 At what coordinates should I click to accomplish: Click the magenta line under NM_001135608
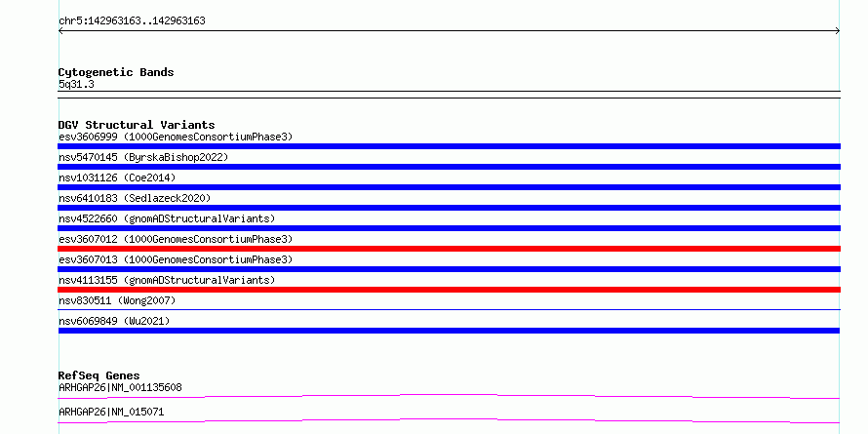[x=449, y=396]
